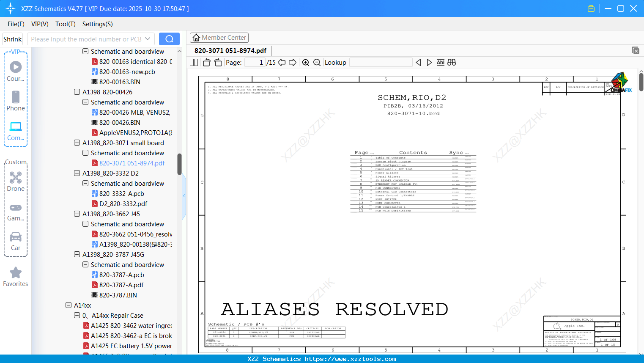
Task: Toggle the Abi whole-word match icon
Action: 441,62
